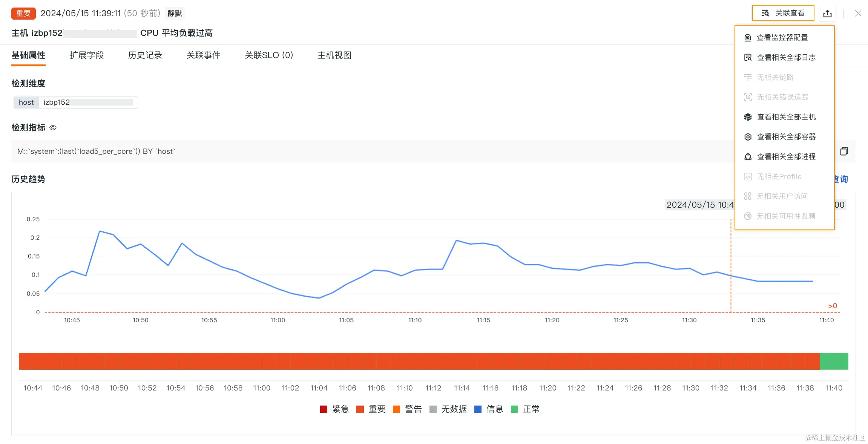The width and height of the screenshot is (868, 444).
Task: Select 查看相关全部日志 menu entry
Action: tap(786, 57)
